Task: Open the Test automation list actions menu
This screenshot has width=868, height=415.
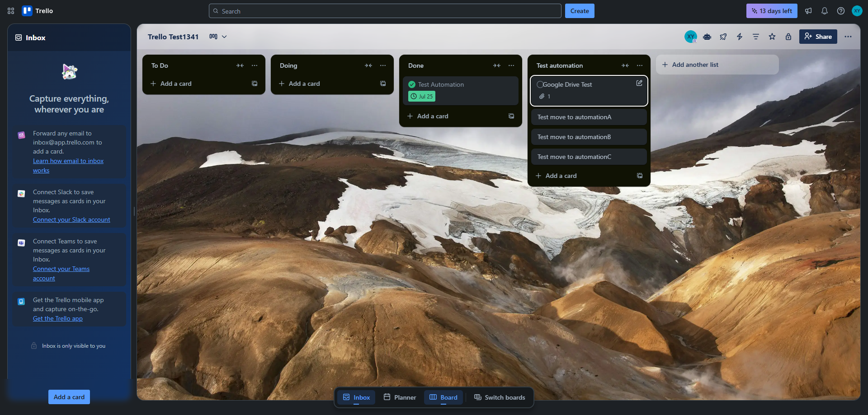Action: point(640,65)
